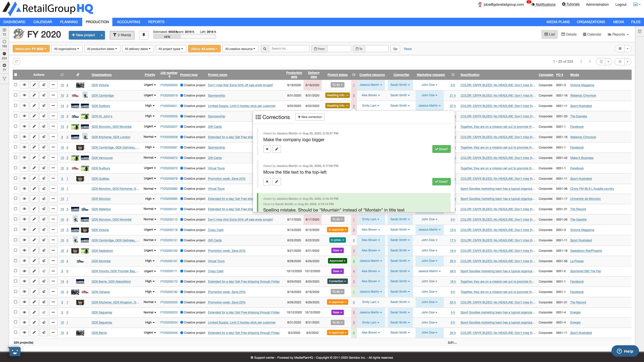Send FY20200019 using paper plane icon
This screenshot has height=362, width=644.
(44, 95)
